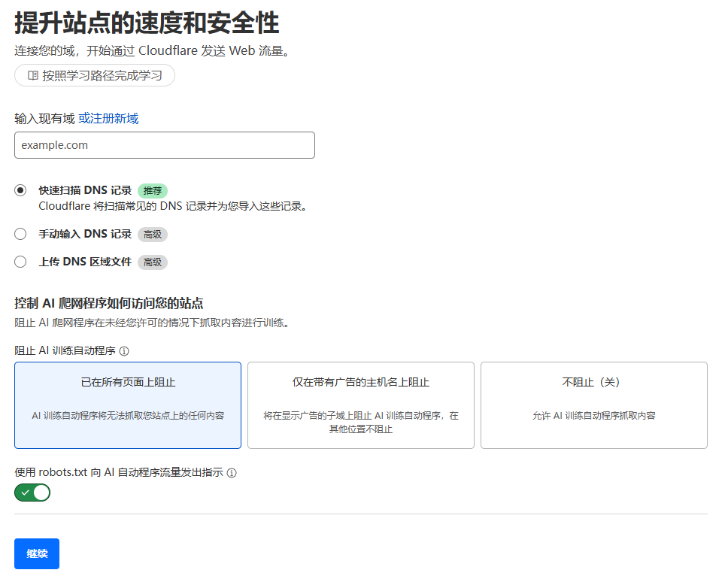Select 手动输入 DNS 记录 radio option
This screenshot has height=582, width=728.
[20, 234]
